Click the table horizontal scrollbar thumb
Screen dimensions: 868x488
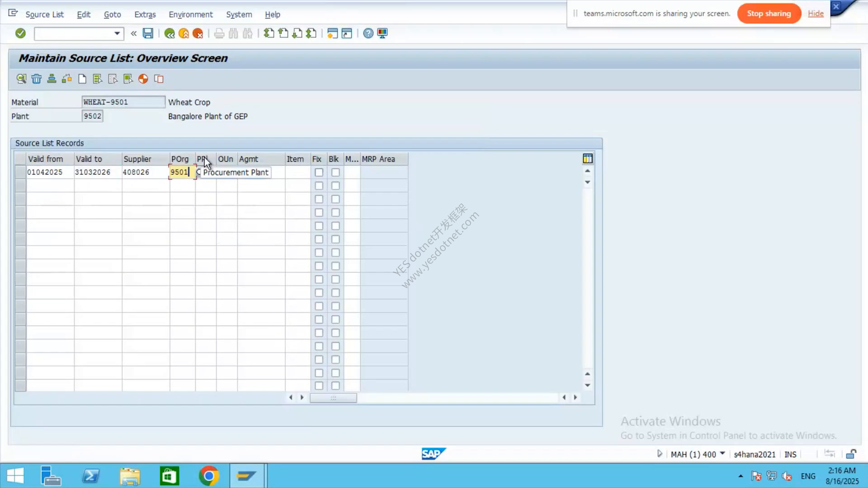point(333,398)
